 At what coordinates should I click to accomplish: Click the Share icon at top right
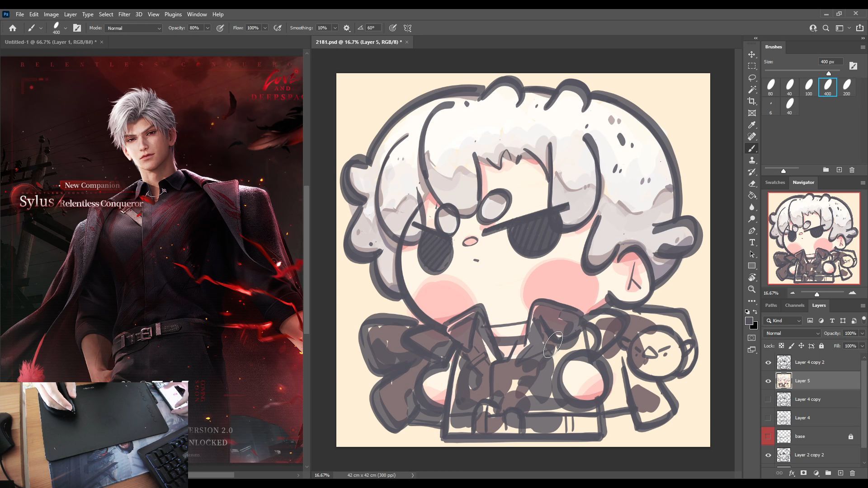tap(860, 28)
